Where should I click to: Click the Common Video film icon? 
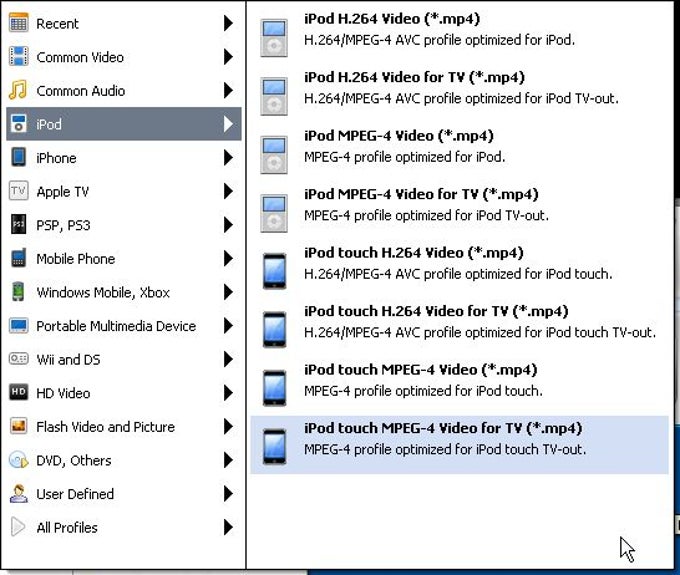click(18, 56)
